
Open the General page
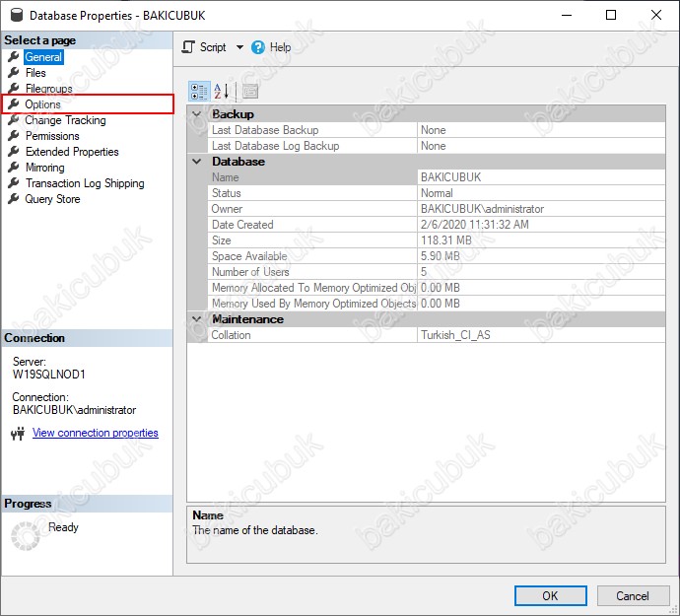click(43, 57)
